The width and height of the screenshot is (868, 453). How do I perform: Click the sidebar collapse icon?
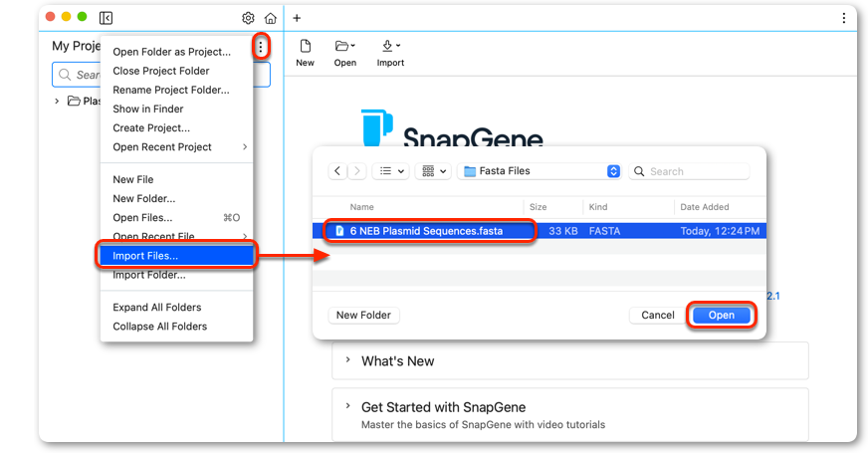(106, 18)
